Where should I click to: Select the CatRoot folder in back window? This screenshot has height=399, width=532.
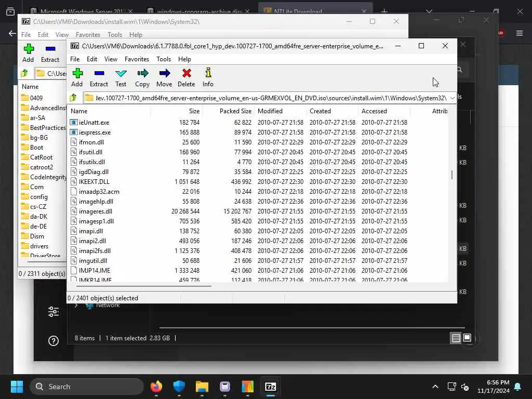[41, 157]
